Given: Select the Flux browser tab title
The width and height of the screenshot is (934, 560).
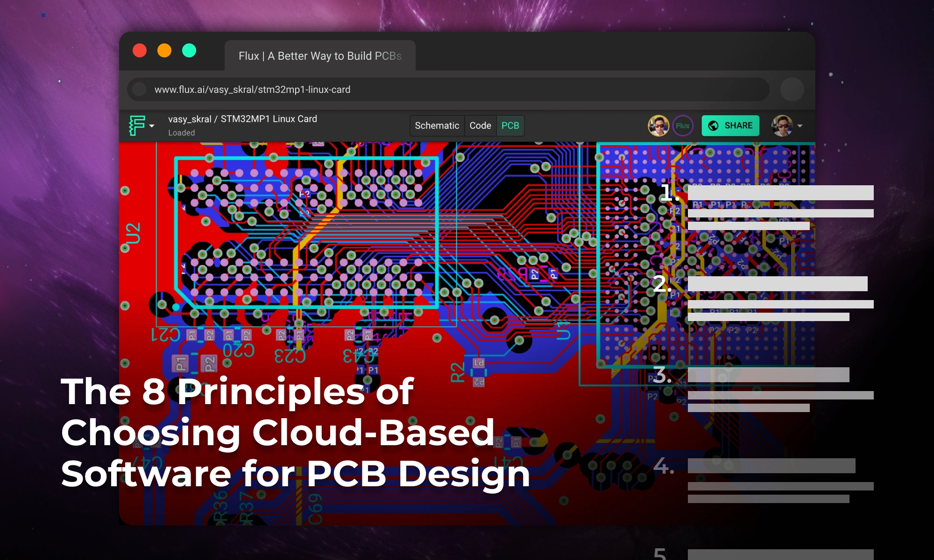Looking at the screenshot, I should pos(320,56).
